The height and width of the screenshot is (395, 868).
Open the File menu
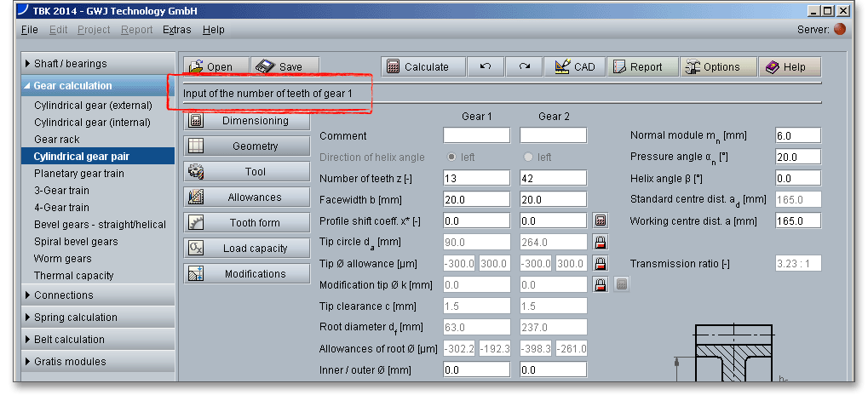(x=29, y=30)
